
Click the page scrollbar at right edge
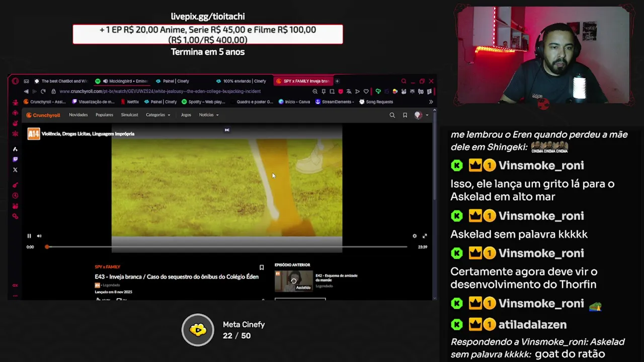(435, 156)
